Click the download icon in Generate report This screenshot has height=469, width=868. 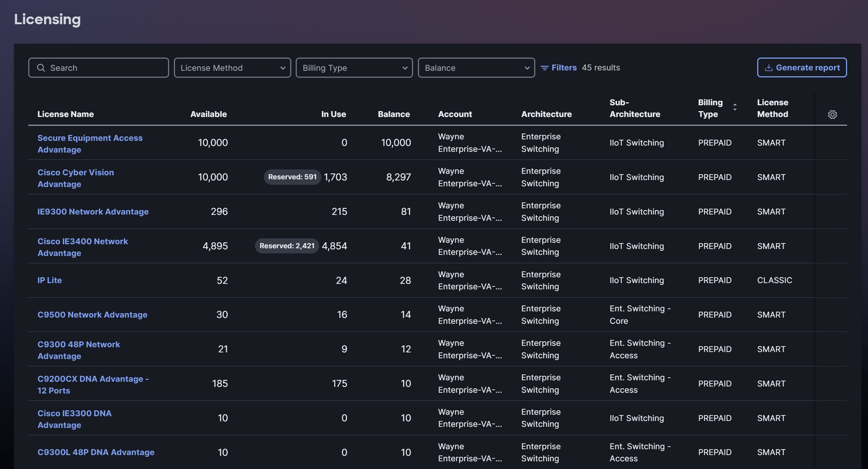pos(769,68)
